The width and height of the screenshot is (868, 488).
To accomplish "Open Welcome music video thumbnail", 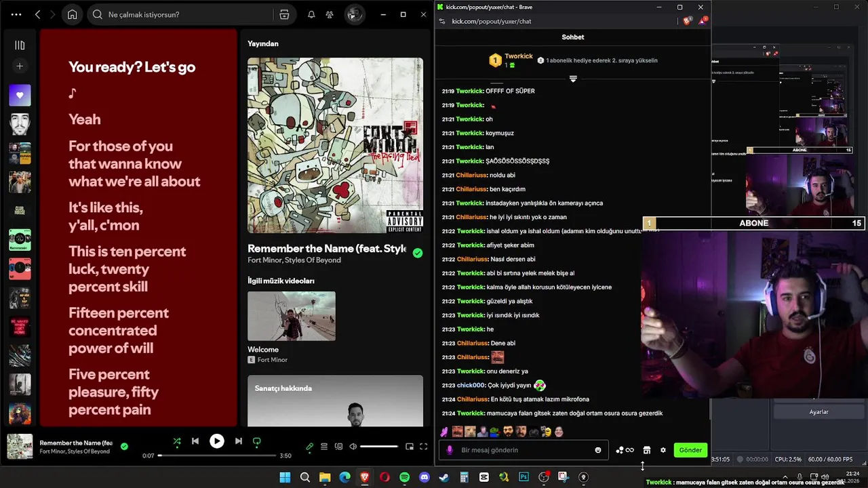I will (292, 316).
